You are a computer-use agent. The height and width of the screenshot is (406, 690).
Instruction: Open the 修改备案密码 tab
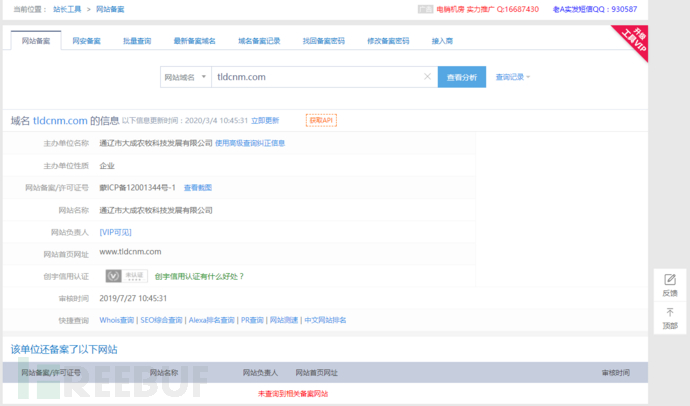point(388,41)
